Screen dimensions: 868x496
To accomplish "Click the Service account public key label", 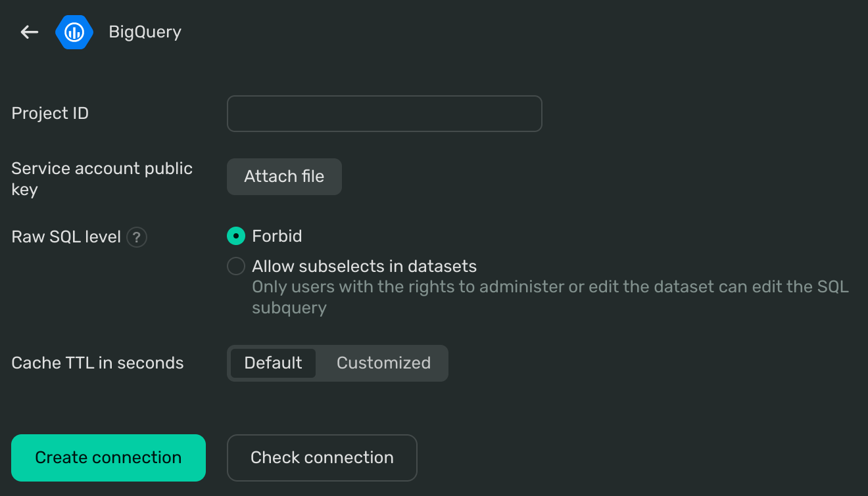I will pyautogui.click(x=102, y=179).
